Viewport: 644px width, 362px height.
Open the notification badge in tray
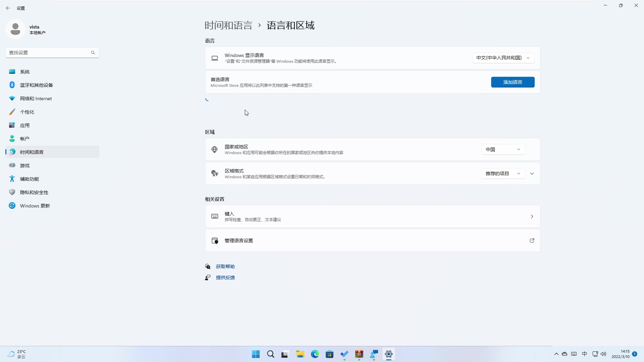pyautogui.click(x=635, y=354)
